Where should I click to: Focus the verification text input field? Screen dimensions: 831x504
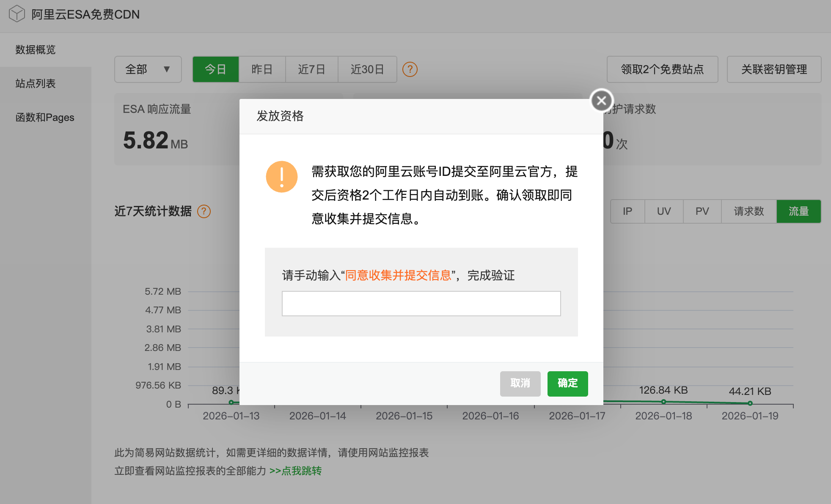point(421,304)
